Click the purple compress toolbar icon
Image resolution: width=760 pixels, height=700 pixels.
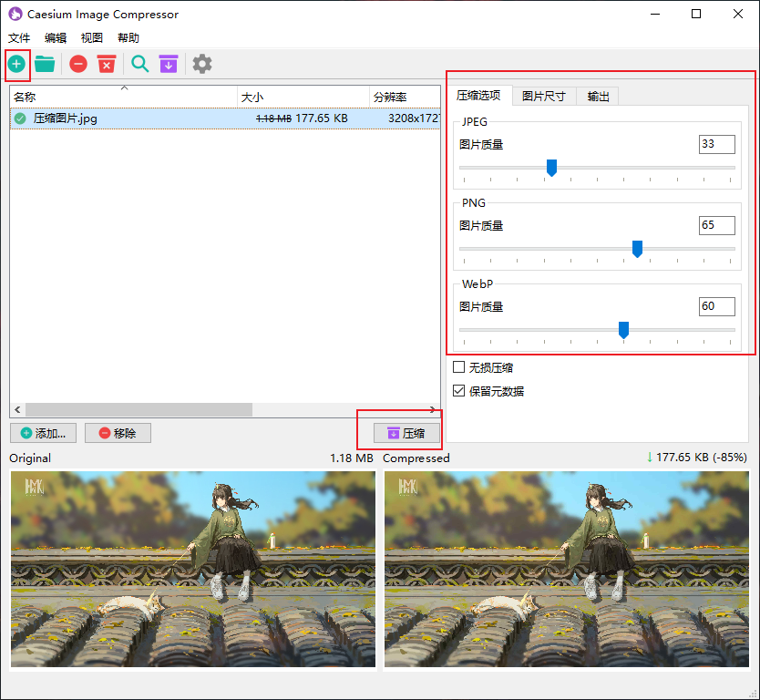pos(169,64)
